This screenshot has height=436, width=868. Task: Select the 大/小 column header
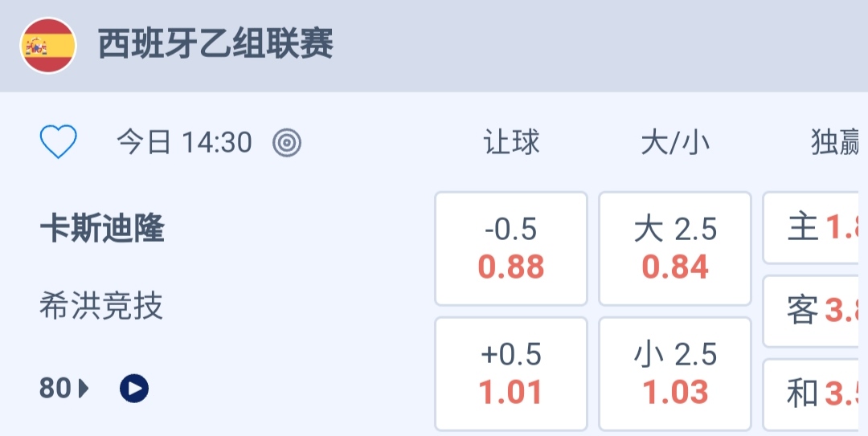tap(675, 143)
